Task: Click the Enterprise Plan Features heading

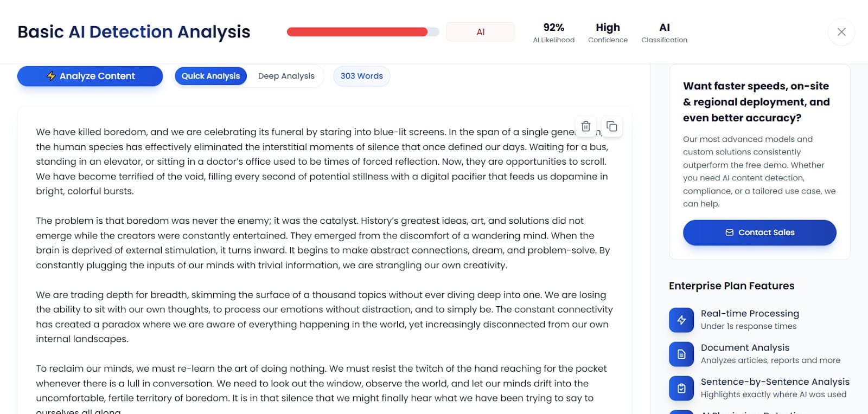Action: pos(731,286)
